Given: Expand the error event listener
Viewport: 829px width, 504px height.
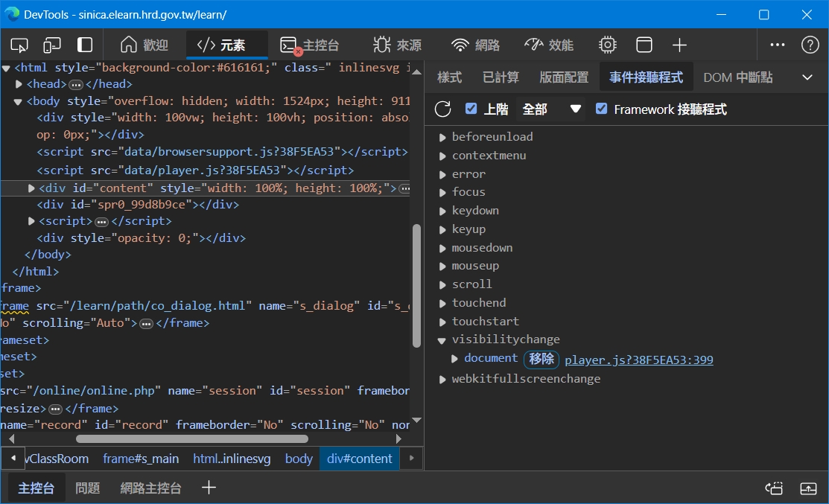Looking at the screenshot, I should tap(442, 174).
